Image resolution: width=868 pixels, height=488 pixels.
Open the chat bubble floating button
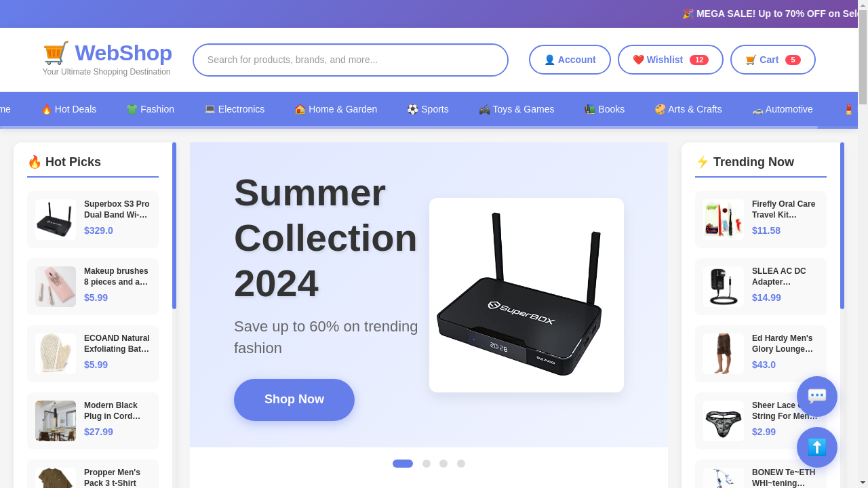[x=817, y=396]
